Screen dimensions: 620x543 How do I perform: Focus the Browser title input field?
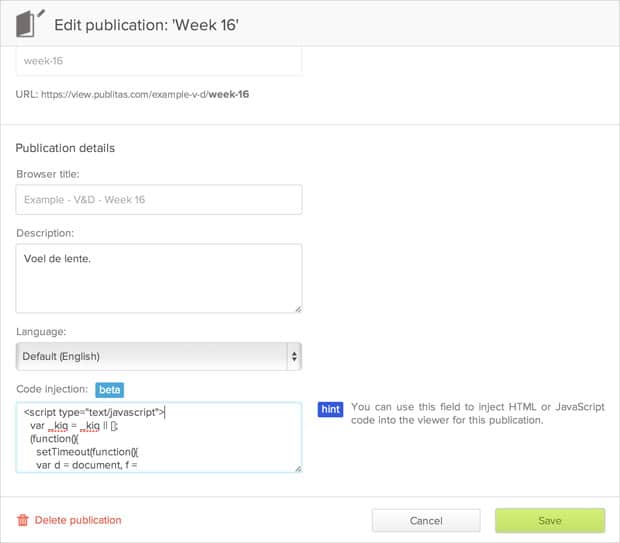pos(158,200)
